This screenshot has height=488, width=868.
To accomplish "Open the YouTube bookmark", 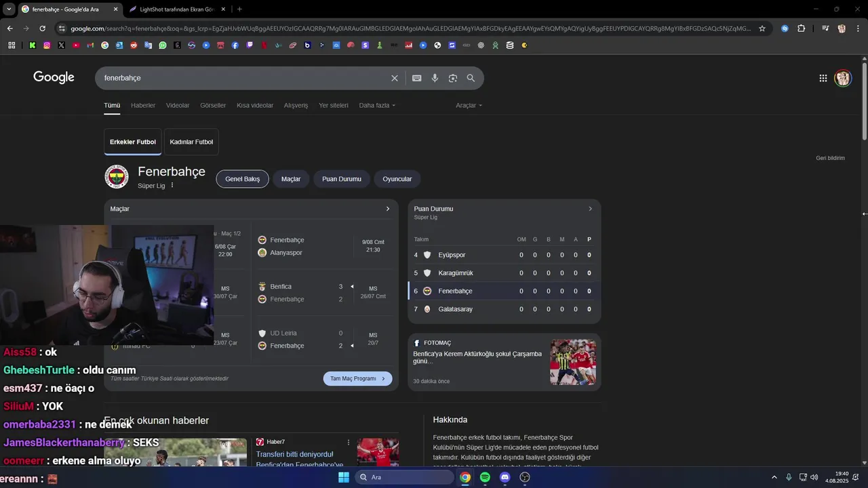I will tap(76, 45).
